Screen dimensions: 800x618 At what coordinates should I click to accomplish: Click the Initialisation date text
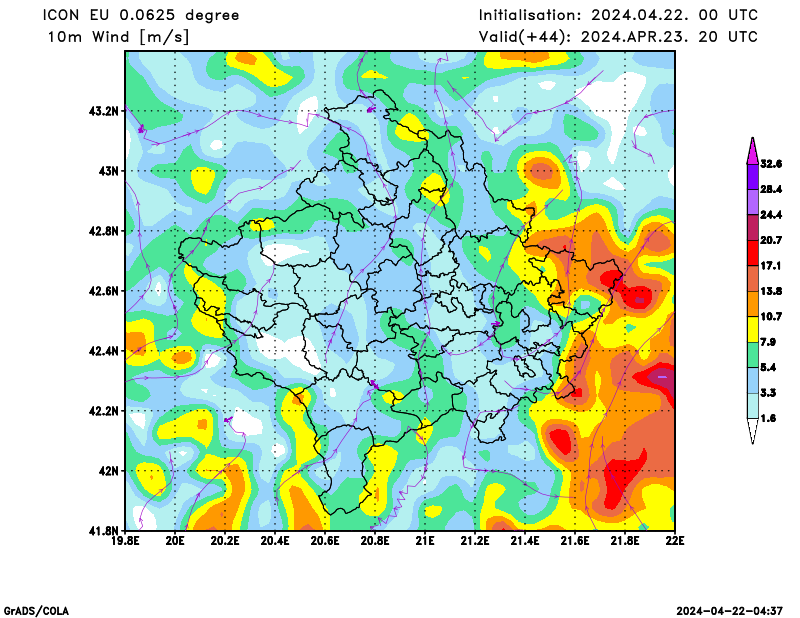[x=618, y=15]
